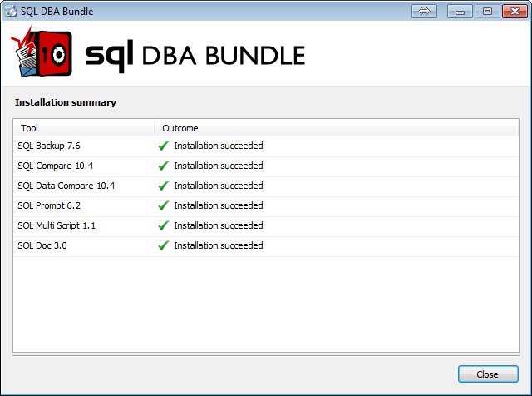532x396 pixels.
Task: Click the Close button at bottom
Action: pos(488,374)
